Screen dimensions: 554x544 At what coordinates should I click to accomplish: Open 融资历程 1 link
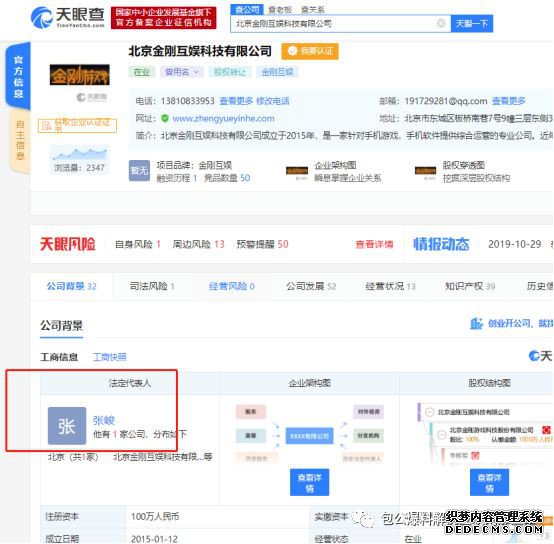177,178
